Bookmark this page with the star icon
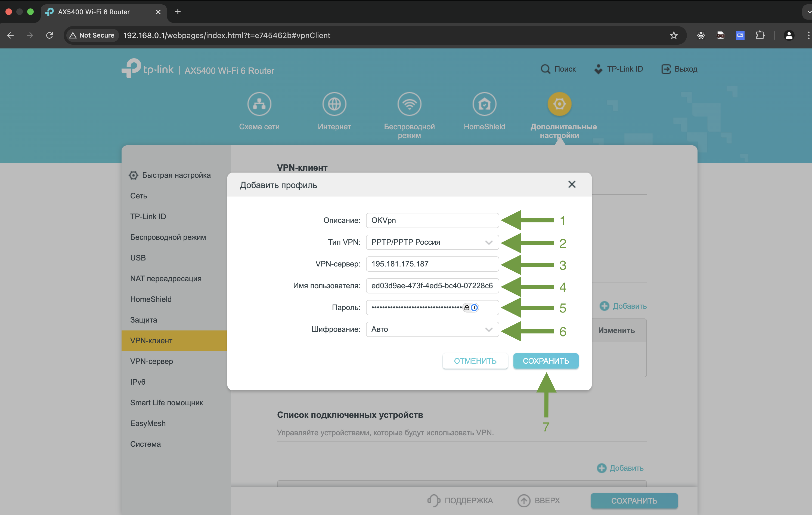 click(673, 35)
